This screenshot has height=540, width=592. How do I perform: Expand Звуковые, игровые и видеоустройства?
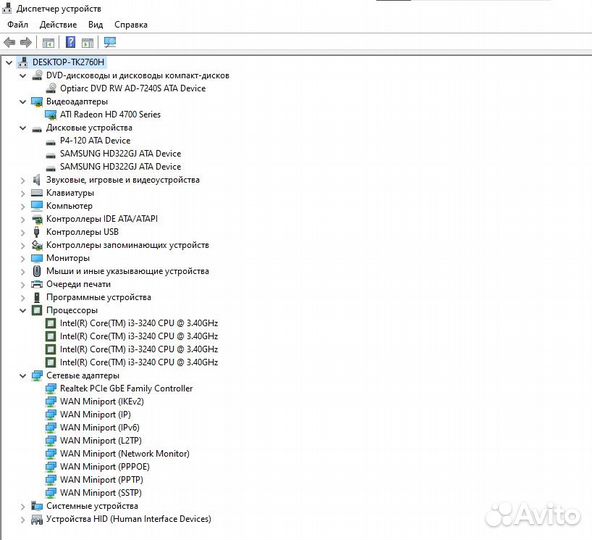[23, 181]
